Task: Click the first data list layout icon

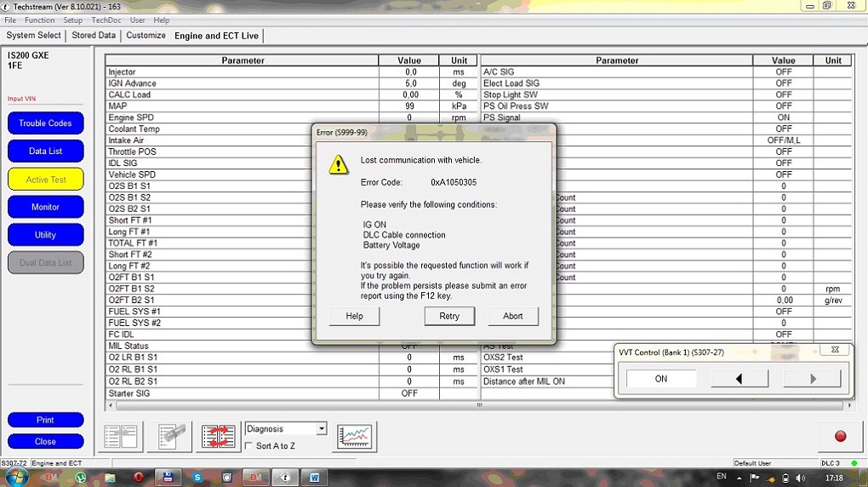Action: point(122,436)
